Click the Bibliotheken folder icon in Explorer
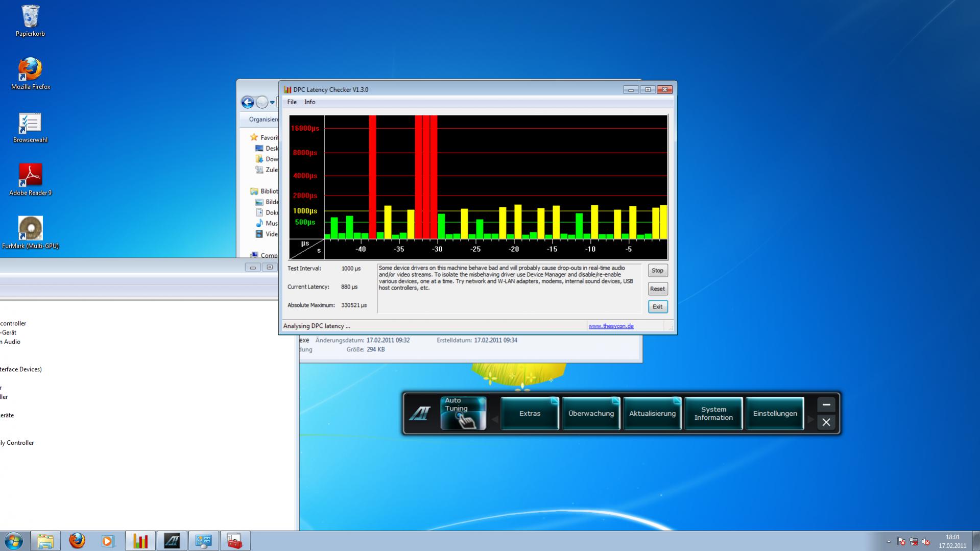 coord(254,191)
